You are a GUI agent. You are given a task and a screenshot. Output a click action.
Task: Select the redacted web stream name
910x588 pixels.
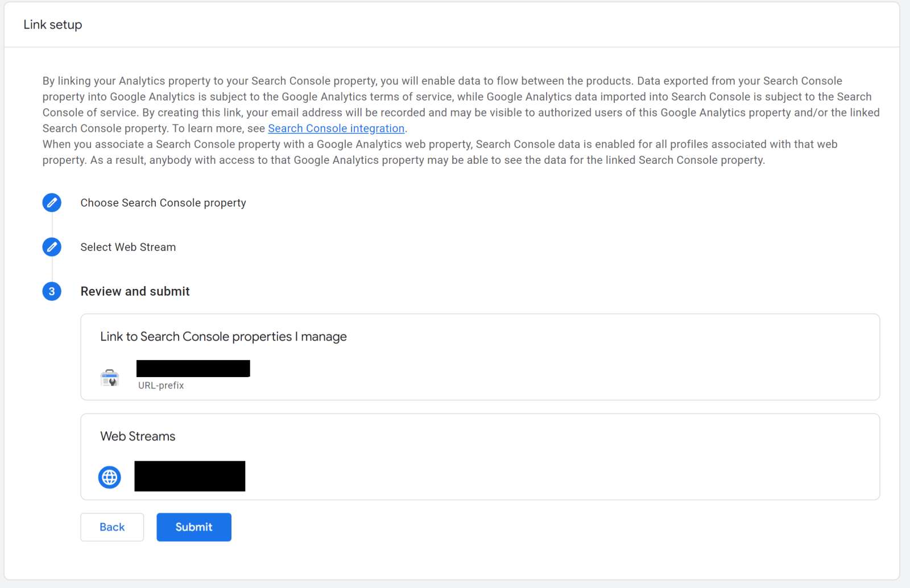click(x=189, y=476)
